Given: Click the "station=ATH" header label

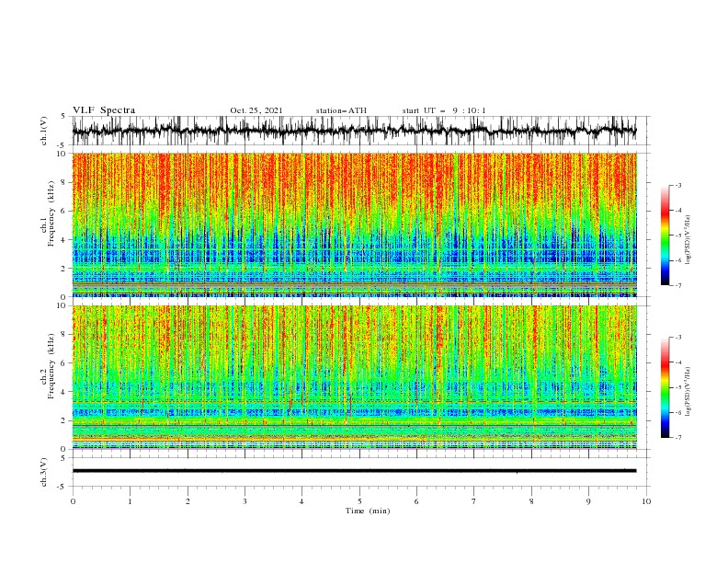Looking at the screenshot, I should pyautogui.click(x=341, y=110).
